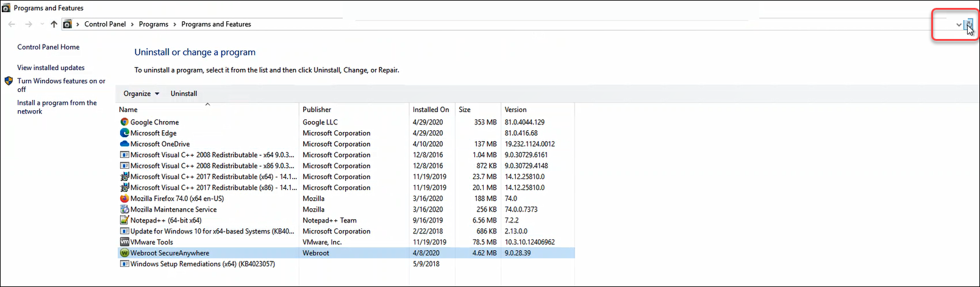The image size is (980, 287).
Task: Click the Visual C++ 2017 (x86) installer icon
Action: (x=124, y=188)
